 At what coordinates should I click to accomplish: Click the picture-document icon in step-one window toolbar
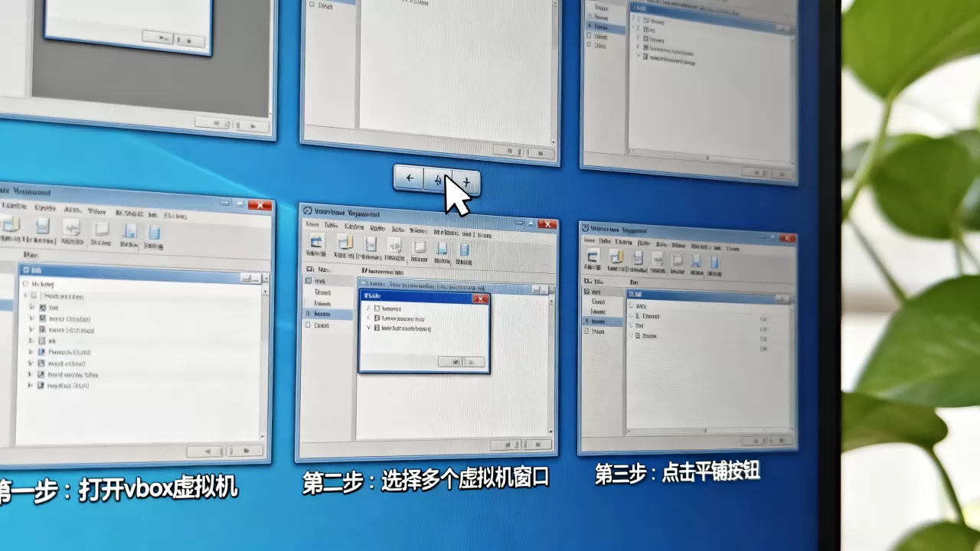pyautogui.click(x=71, y=227)
